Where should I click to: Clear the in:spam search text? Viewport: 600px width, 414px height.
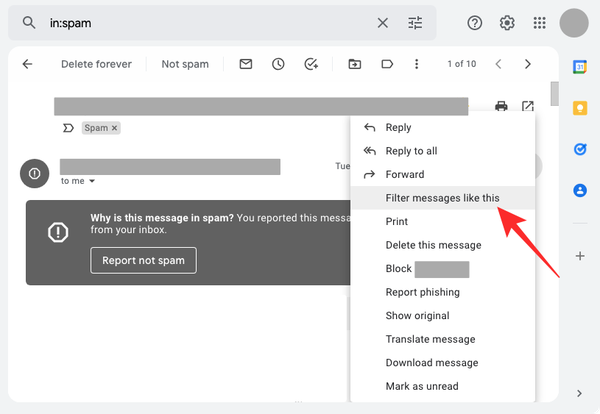point(382,23)
